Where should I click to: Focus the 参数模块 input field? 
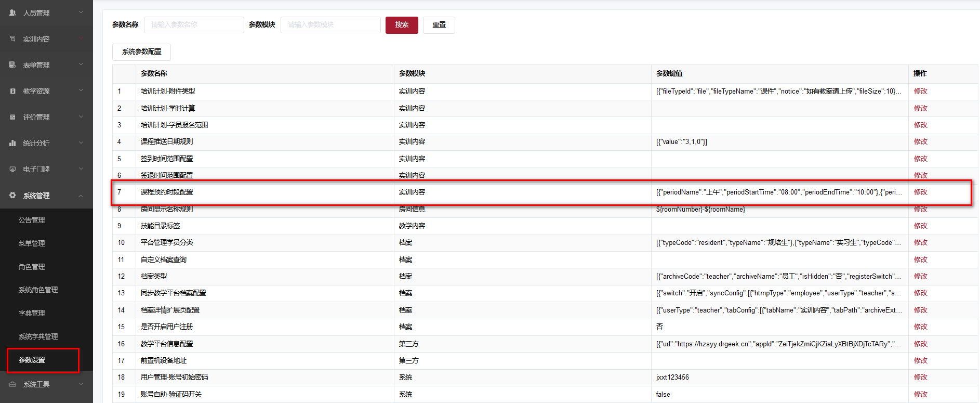[x=330, y=25]
